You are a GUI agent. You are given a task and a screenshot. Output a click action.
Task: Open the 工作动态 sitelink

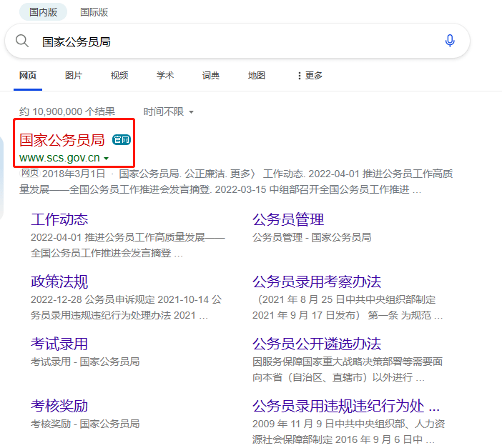point(59,219)
